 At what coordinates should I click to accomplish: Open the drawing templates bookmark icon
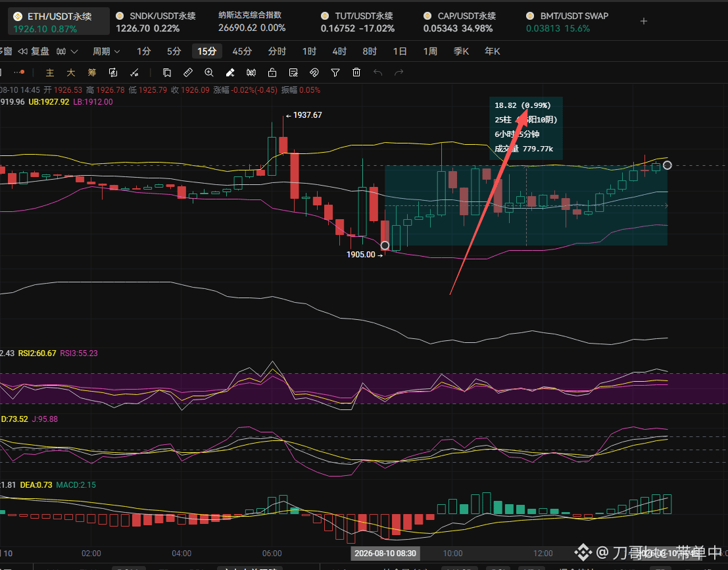[167, 72]
